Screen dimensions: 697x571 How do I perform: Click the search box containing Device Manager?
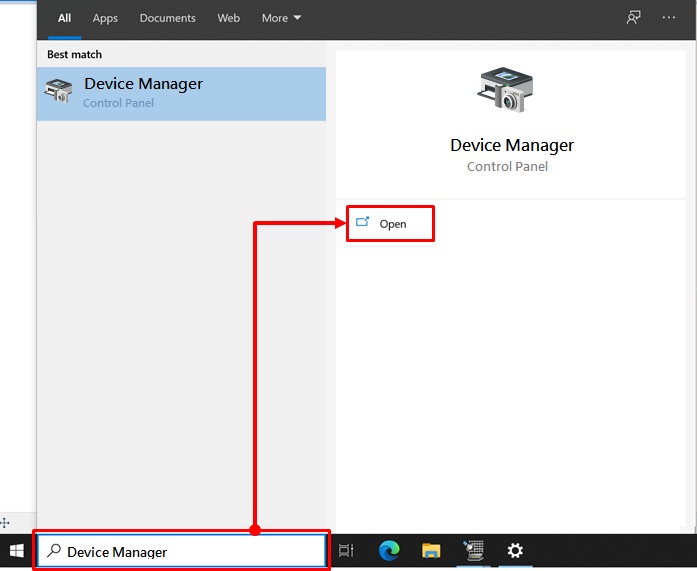coord(181,551)
